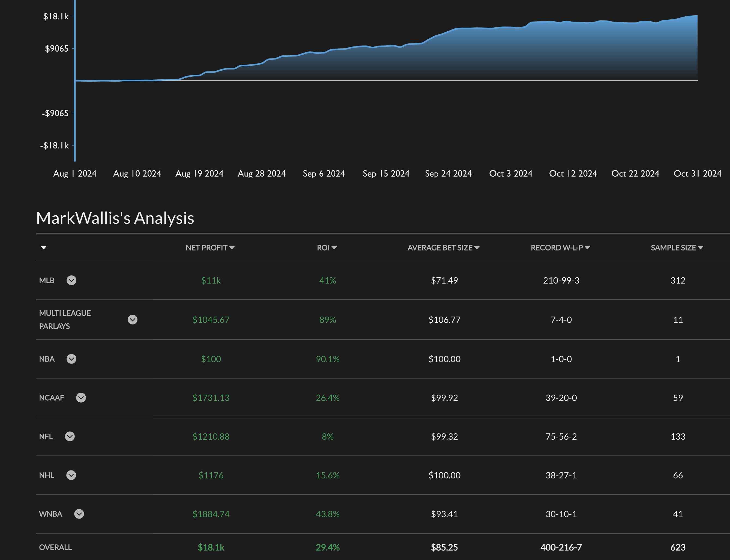Click the Aug 1 2024 axis label
The height and width of the screenshot is (560, 730).
[x=75, y=174]
